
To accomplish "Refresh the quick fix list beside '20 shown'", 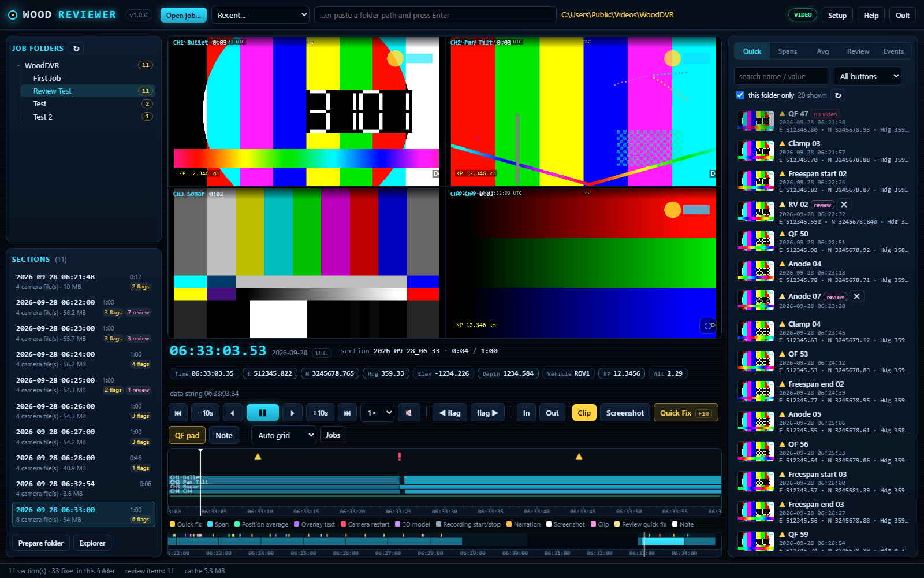I will 838,95.
